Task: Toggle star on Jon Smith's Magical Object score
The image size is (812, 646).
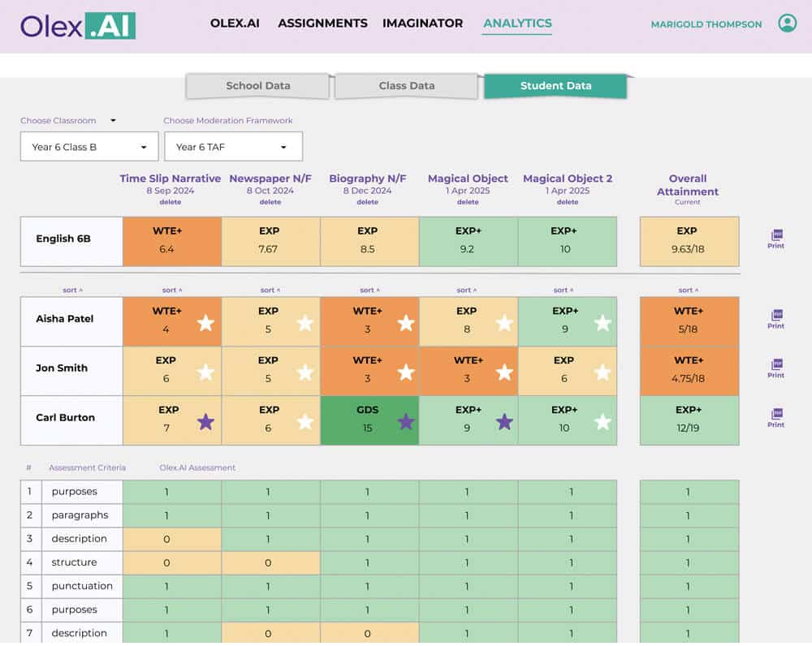Action: pyautogui.click(x=504, y=373)
